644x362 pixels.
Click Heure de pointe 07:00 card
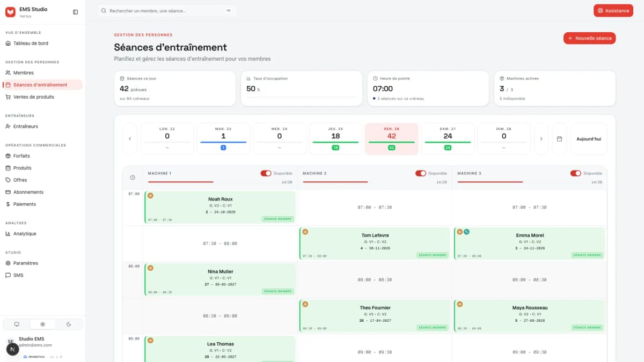[428, 88]
